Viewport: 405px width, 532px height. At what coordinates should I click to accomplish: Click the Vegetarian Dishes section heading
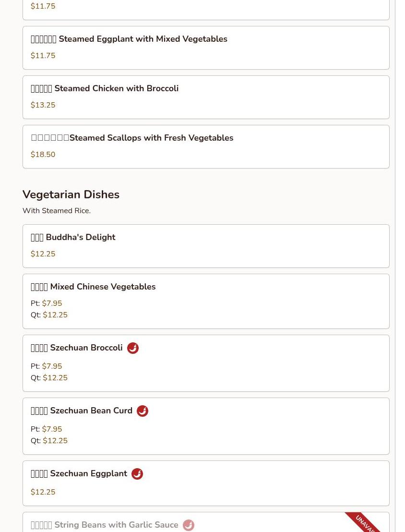(x=71, y=194)
